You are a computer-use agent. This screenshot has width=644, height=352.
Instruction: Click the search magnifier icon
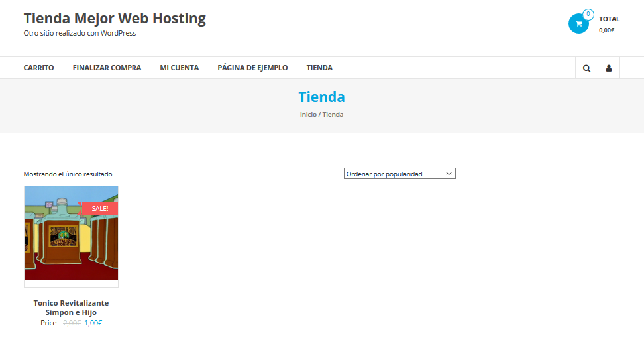click(x=586, y=68)
